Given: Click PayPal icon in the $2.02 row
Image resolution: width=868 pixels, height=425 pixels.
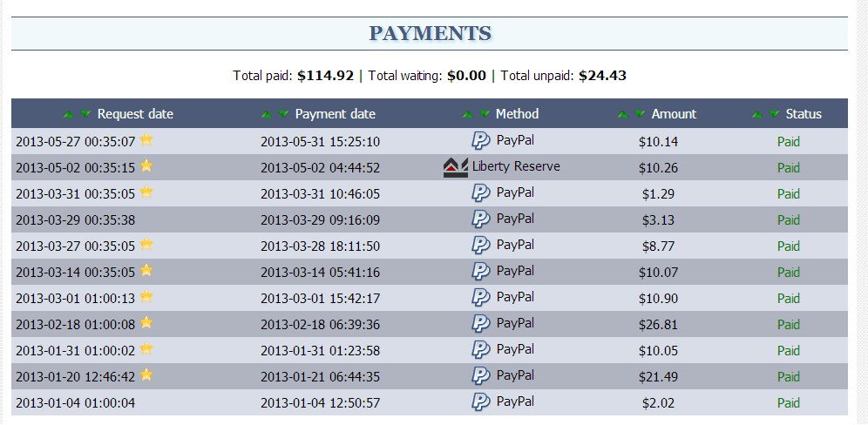Looking at the screenshot, I should pos(480,401).
